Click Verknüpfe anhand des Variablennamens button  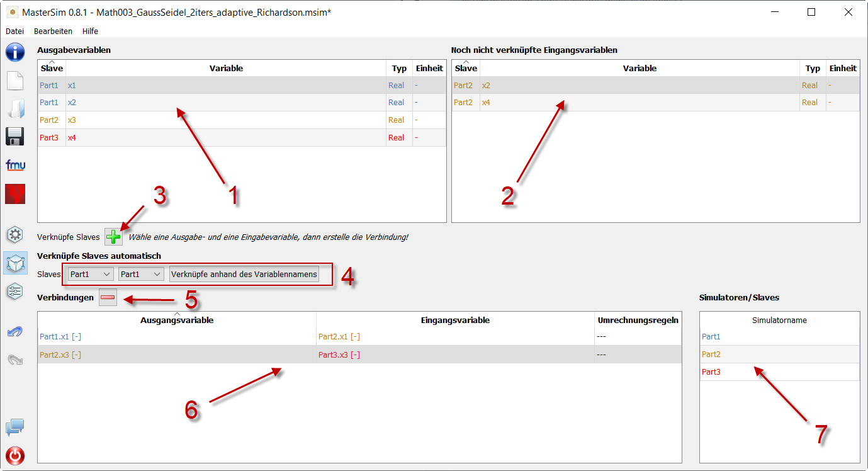click(244, 275)
